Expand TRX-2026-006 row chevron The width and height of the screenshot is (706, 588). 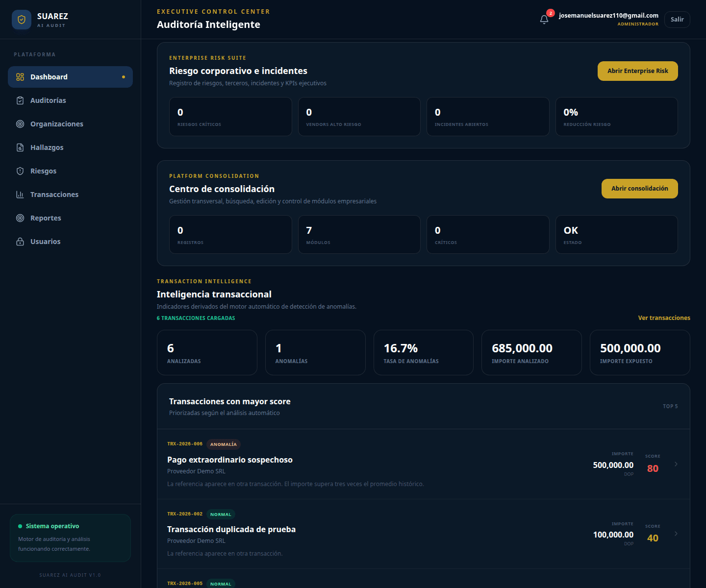point(676,464)
